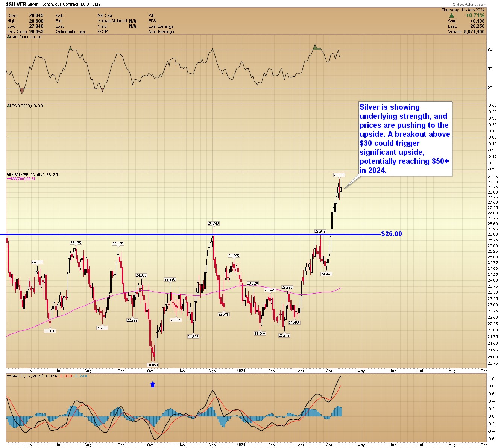
Task: Click the +0.71% percent change value
Action: pyautogui.click(x=475, y=15)
